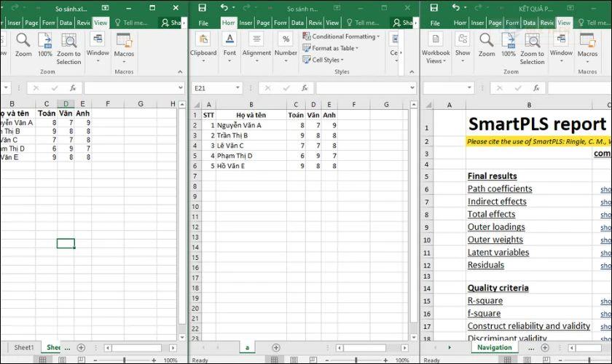Open Show group in right window
Screen dimensions: 612x364
click(x=463, y=47)
